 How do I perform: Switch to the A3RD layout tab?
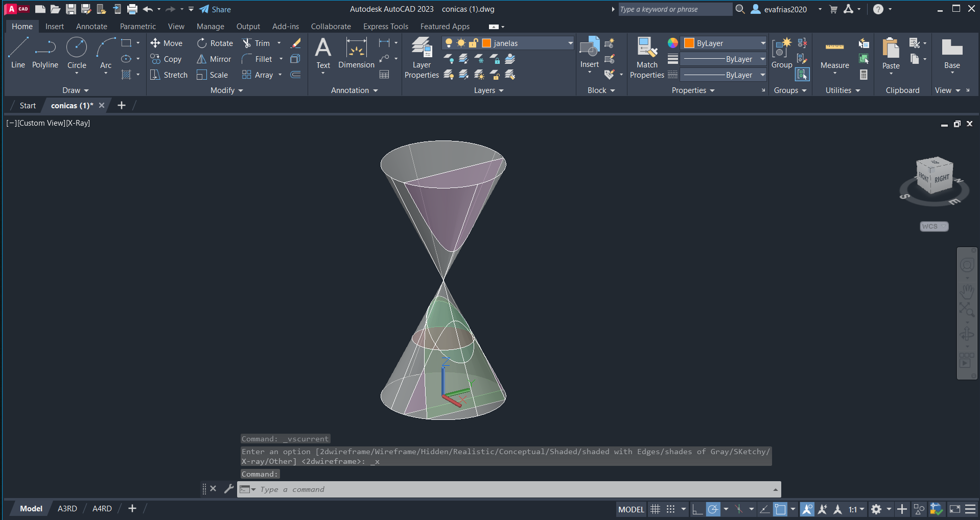click(67, 509)
